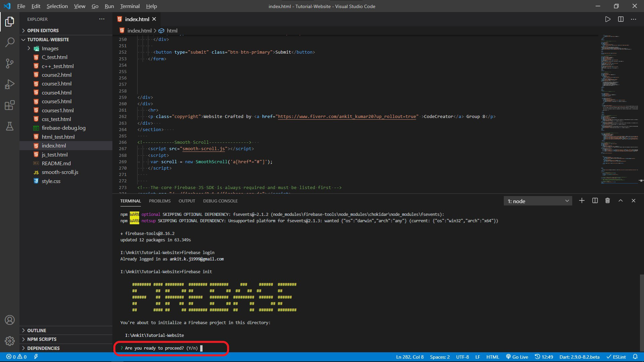Create new terminal with plus icon

coord(582,200)
